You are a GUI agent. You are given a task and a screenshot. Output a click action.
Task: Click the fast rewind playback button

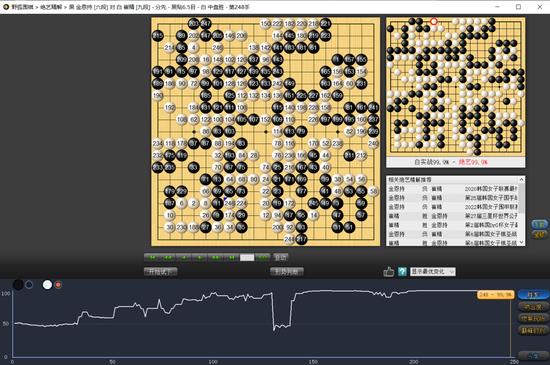coord(168,258)
